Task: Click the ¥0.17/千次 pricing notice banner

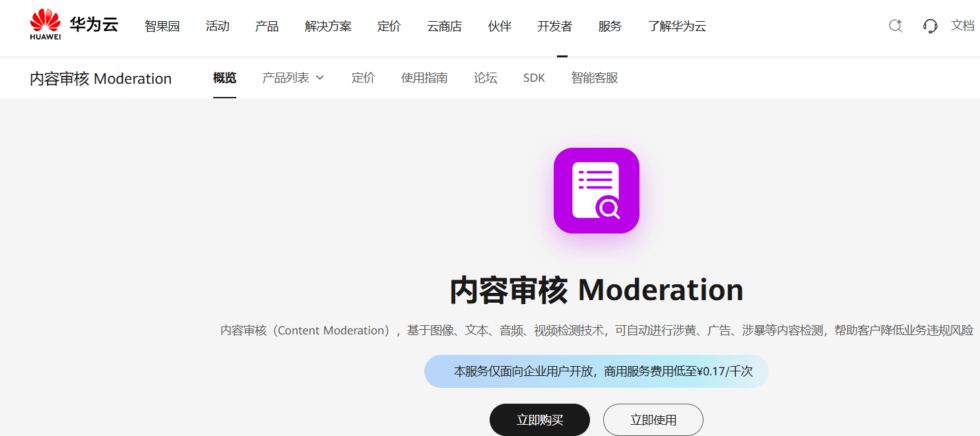Action: (x=597, y=371)
